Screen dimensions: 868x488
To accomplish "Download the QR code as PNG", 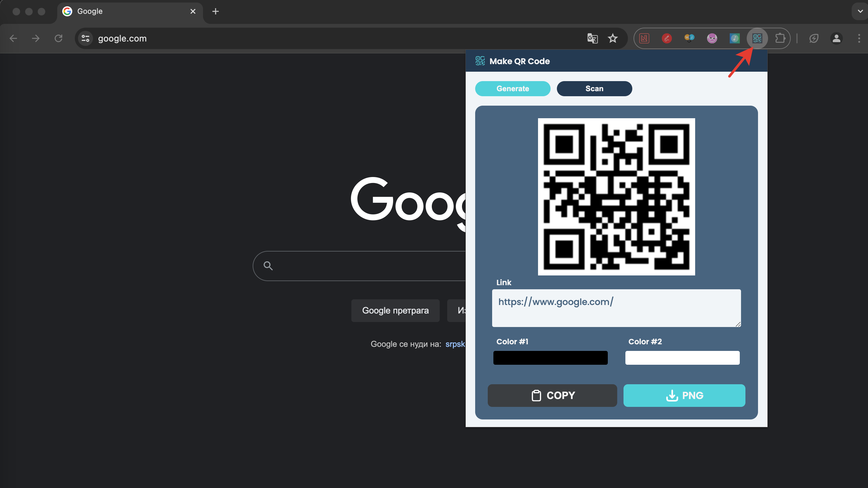I will point(684,395).
